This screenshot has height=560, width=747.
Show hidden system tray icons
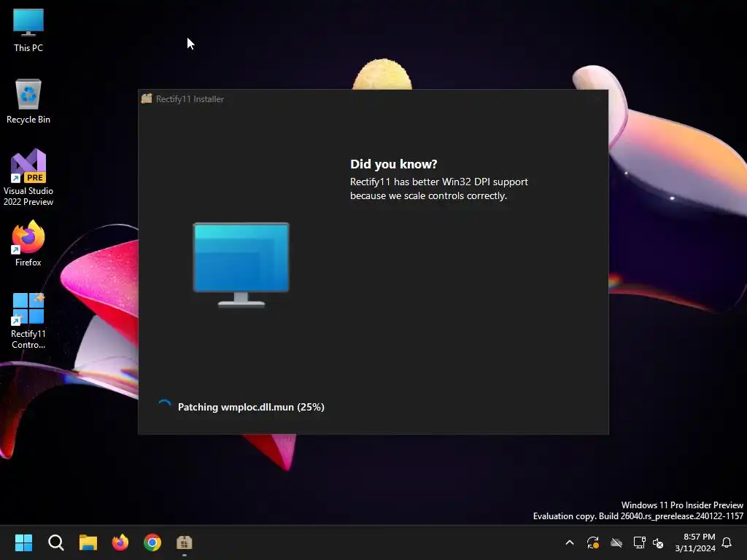click(569, 542)
